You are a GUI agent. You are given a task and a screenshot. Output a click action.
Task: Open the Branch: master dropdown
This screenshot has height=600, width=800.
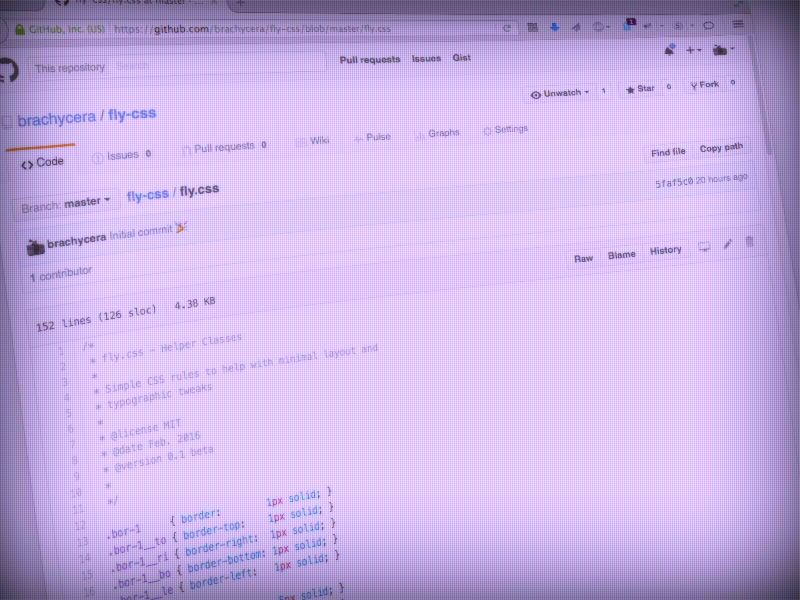66,205
